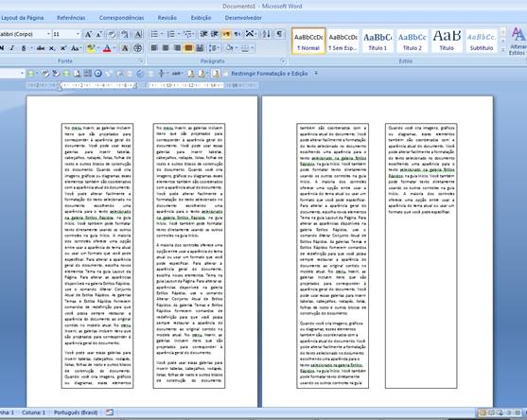Click the macro recording status bar icon
Image resolution: width=527 pixels, height=420 pixels.
[110, 412]
